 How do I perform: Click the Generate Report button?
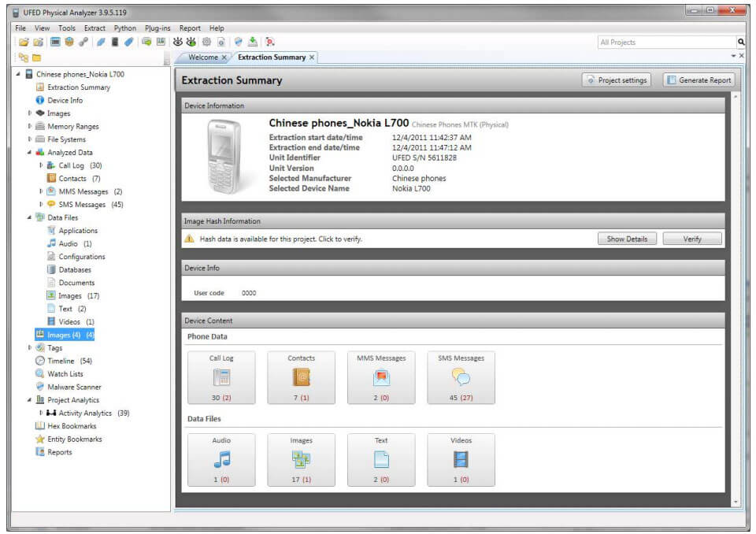(699, 80)
